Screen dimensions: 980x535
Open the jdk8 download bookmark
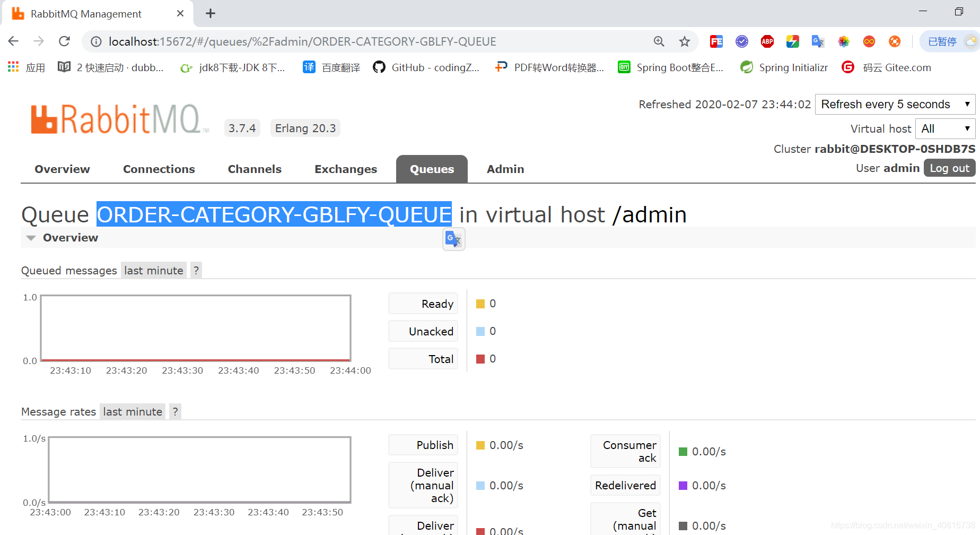(x=233, y=67)
